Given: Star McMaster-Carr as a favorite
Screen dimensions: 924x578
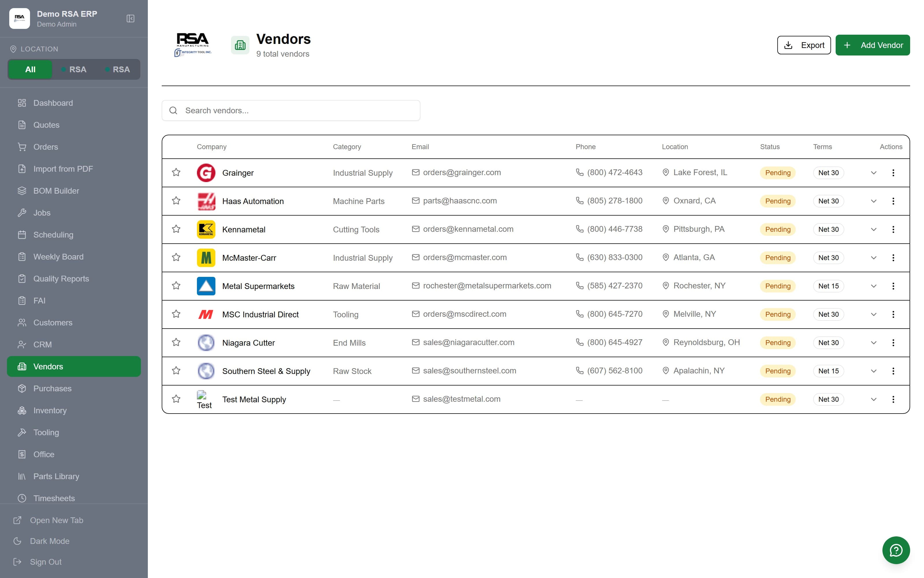Looking at the screenshot, I should pyautogui.click(x=176, y=257).
